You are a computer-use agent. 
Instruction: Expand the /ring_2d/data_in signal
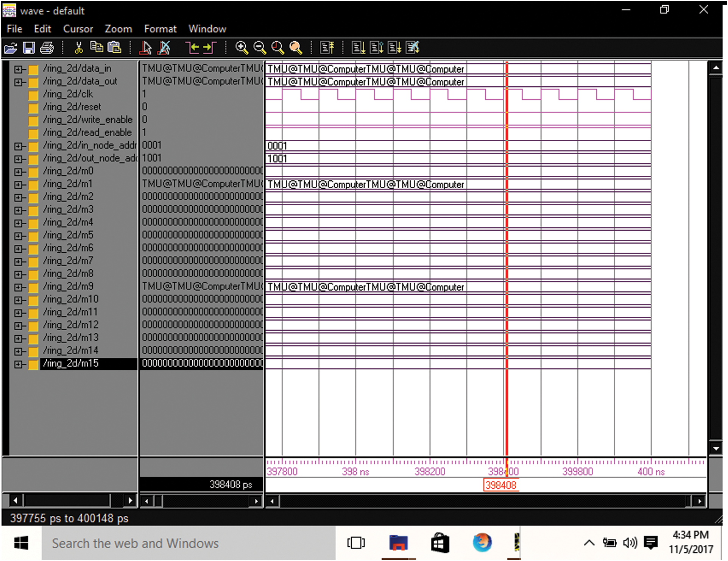pos(18,69)
